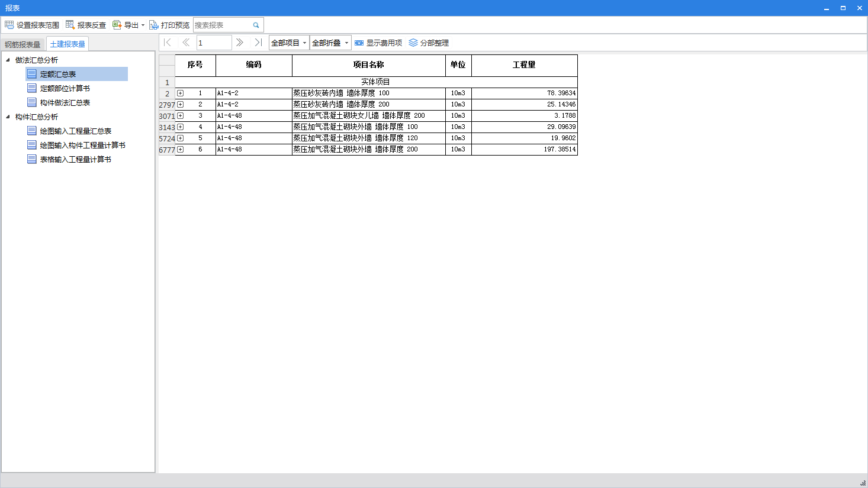Click 分部整理 button
868x488 pixels.
point(429,43)
